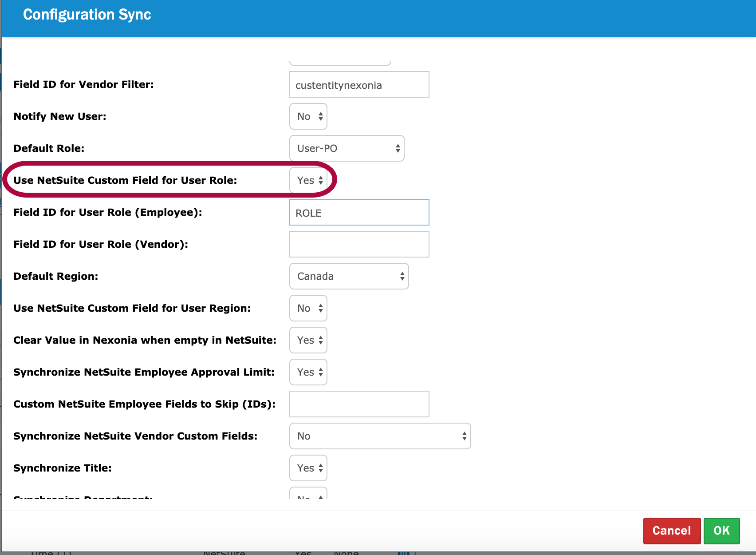
Task: Click the Notify New User label
Action: 60,116
